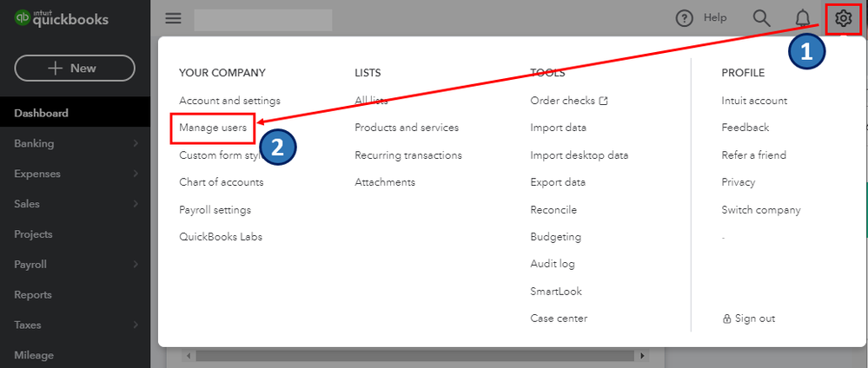Click the lock icon beside Sign out

[726, 319]
